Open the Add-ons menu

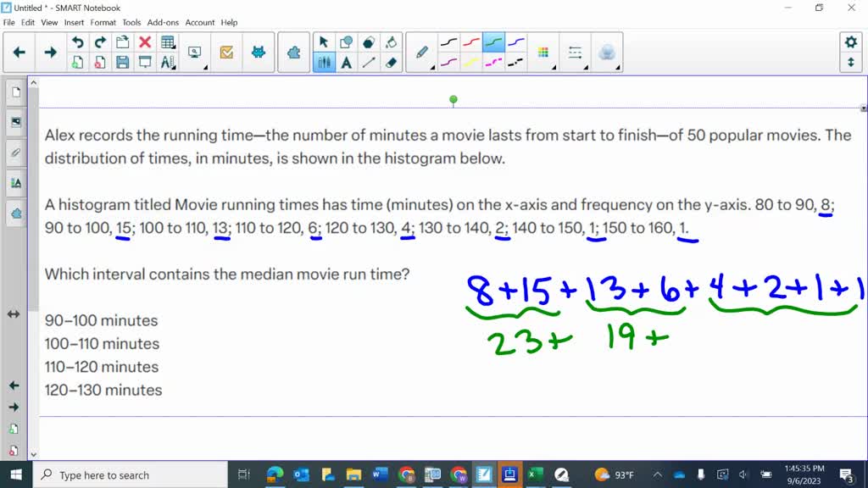tap(164, 23)
